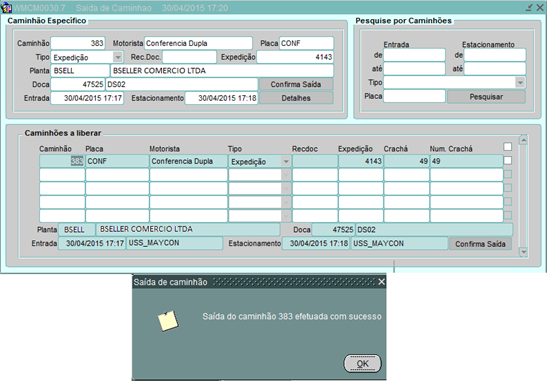Select the Placa cell CONF in the list
The width and height of the screenshot is (547, 381).
click(117, 161)
